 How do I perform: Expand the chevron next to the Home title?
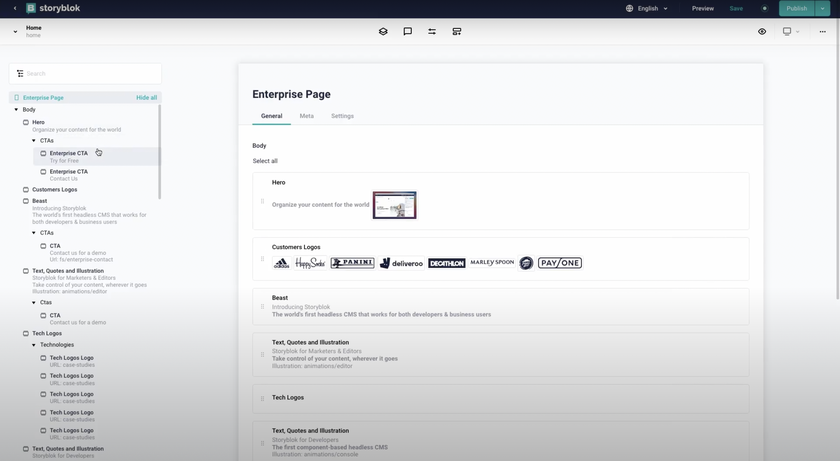tap(15, 32)
